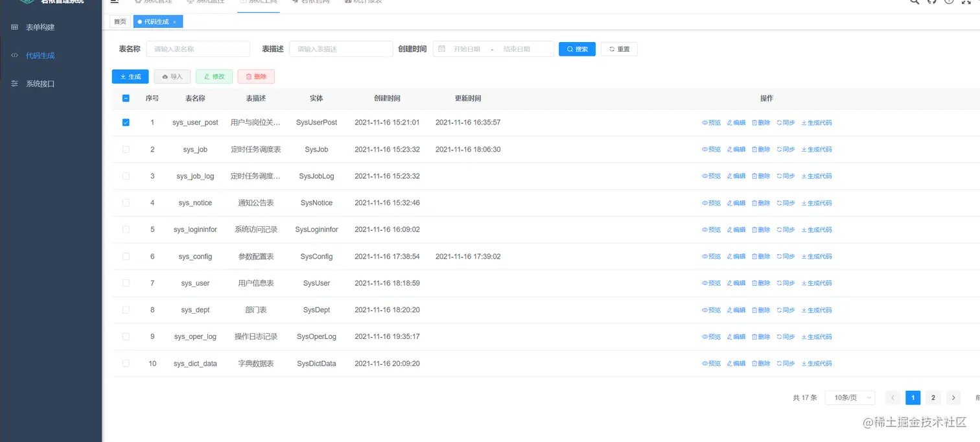
Task: Select the sys_notice row checkbox
Action: 126,203
